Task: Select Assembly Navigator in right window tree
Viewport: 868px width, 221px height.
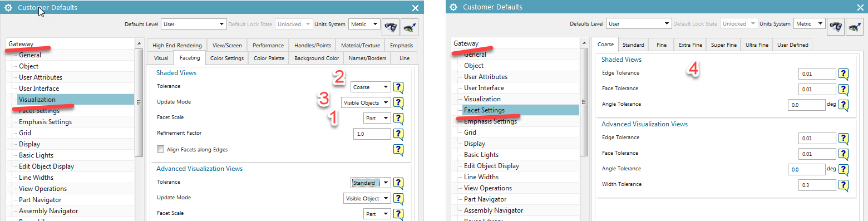Action: click(x=493, y=210)
